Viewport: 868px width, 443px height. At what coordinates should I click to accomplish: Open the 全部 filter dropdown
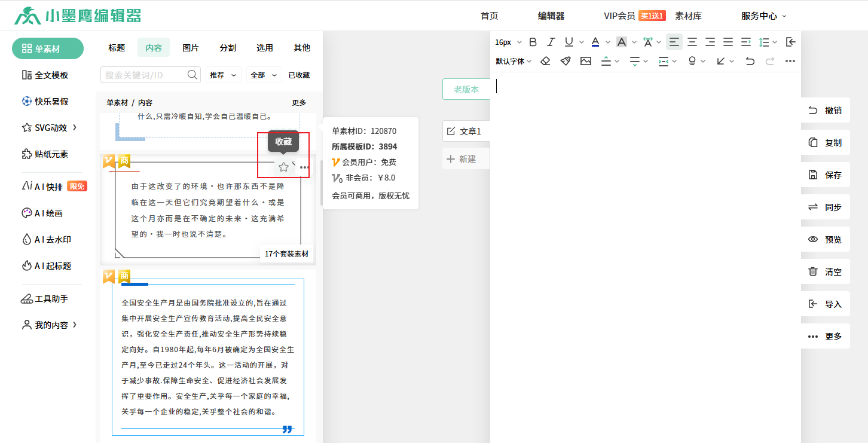pos(264,75)
